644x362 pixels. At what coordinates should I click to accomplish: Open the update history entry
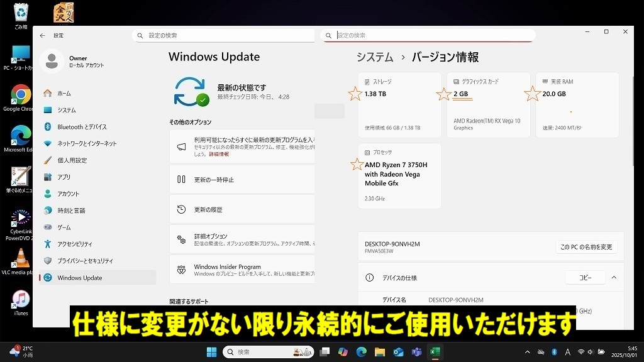pyautogui.click(x=208, y=209)
